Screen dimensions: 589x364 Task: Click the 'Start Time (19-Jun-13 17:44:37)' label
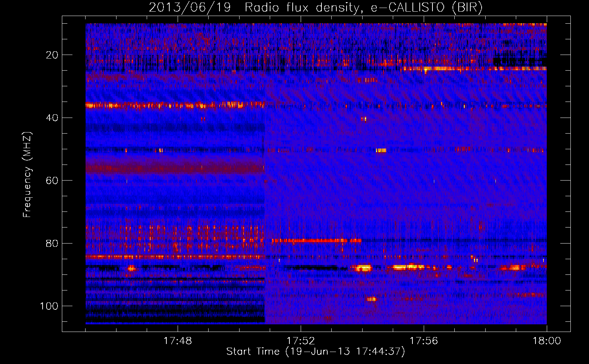(x=316, y=352)
